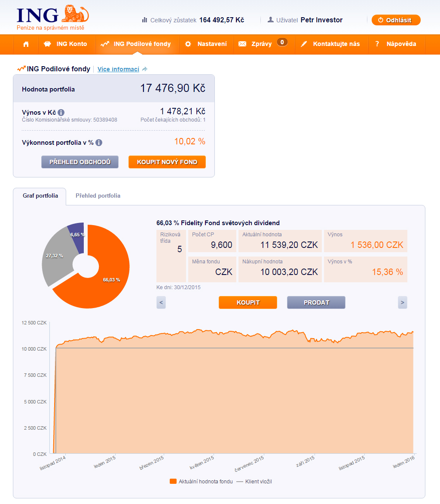Open Nastavení in navigation bar
This screenshot has width=440, height=504.
click(206, 44)
